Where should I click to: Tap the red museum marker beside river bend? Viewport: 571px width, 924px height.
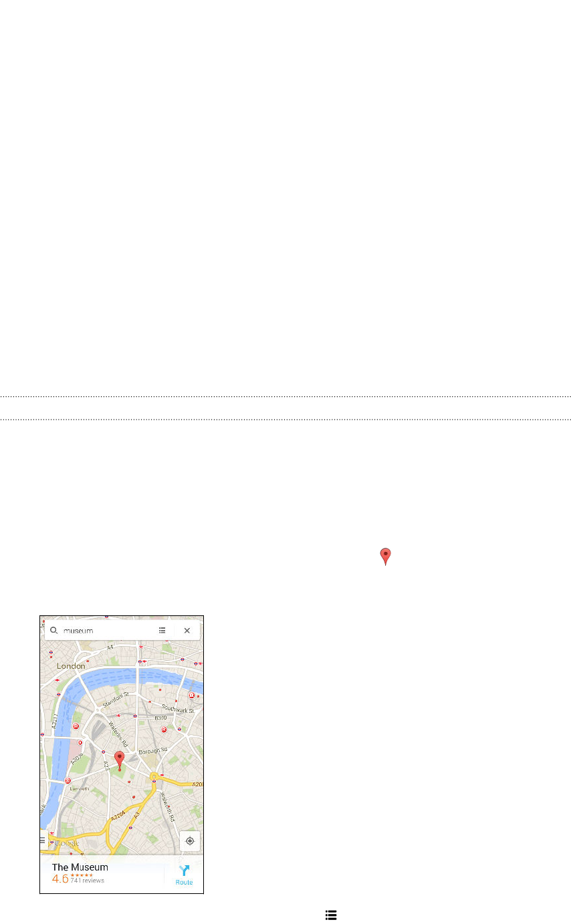coord(76,726)
